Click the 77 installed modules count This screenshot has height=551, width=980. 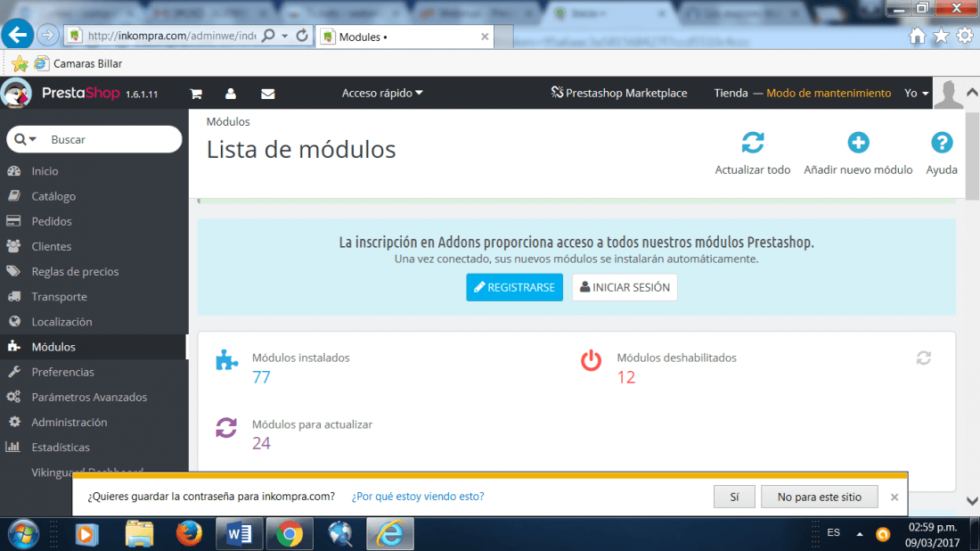tap(261, 377)
